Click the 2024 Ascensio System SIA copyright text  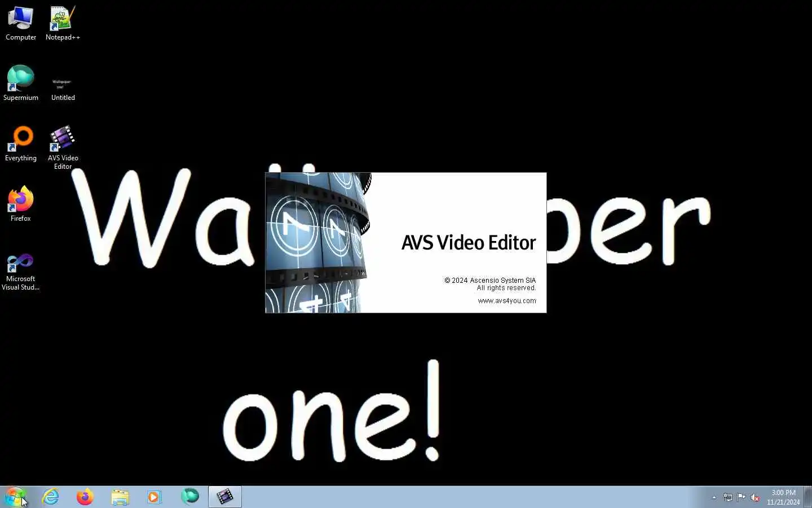490,281
